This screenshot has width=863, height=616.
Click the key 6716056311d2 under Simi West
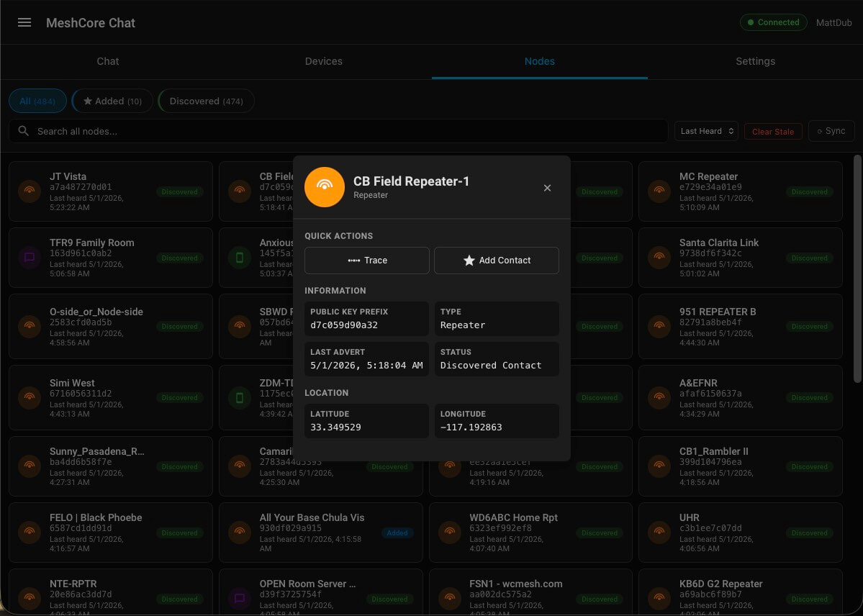click(81, 394)
